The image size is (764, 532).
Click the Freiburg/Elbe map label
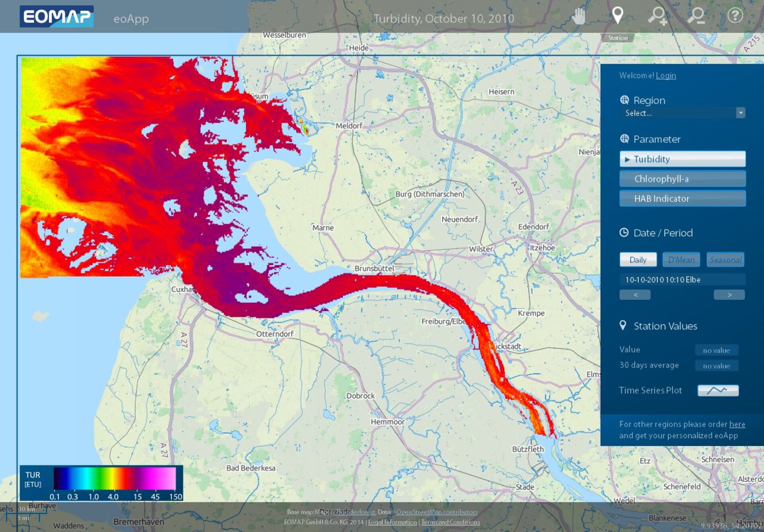point(443,321)
